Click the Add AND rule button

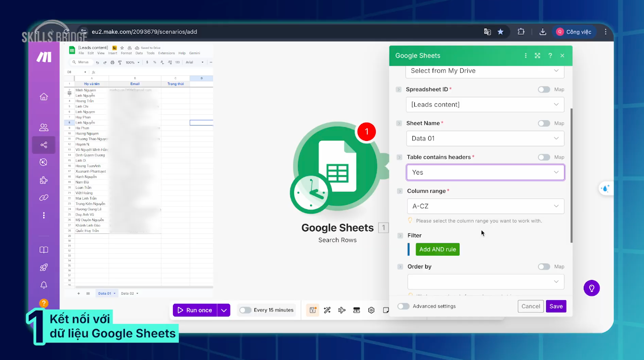point(437,249)
